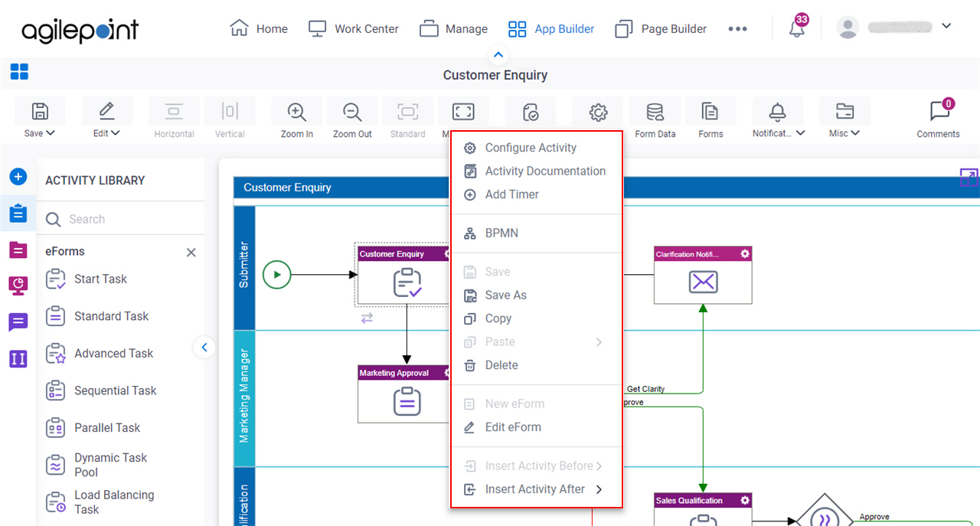
Task: Select the chart presentation sidebar icon
Action: (x=18, y=286)
